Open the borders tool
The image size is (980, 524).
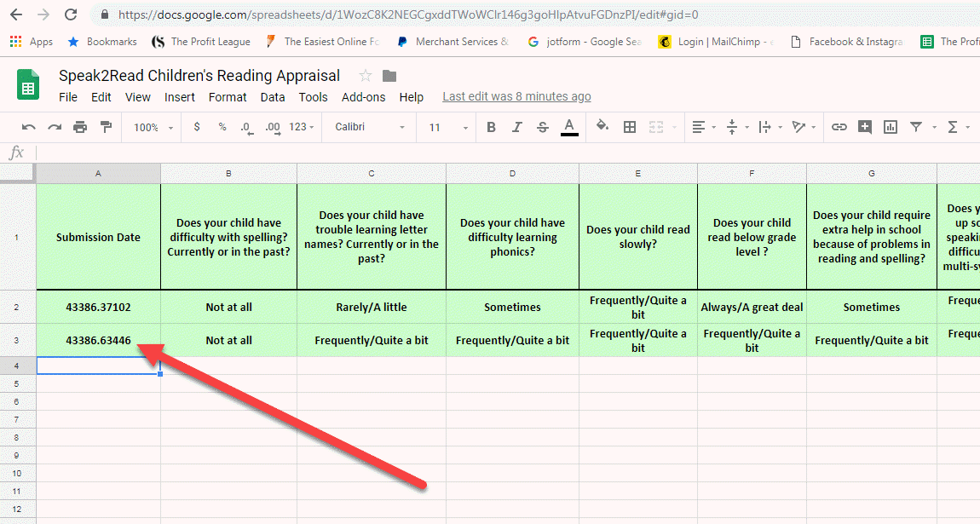(630, 126)
